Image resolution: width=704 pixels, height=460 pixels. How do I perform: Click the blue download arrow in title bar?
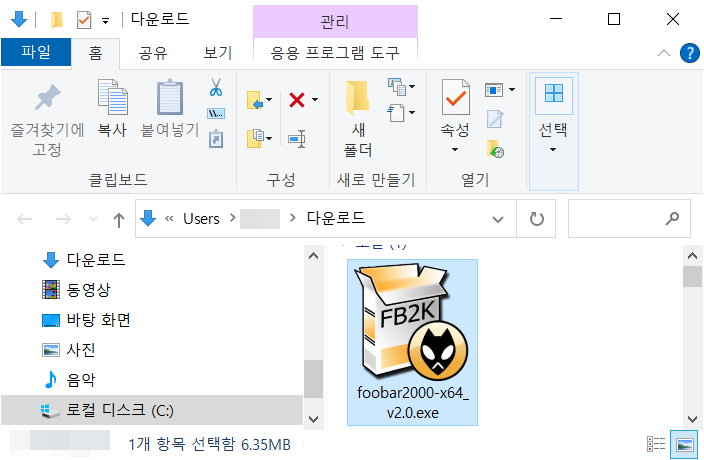[x=18, y=19]
